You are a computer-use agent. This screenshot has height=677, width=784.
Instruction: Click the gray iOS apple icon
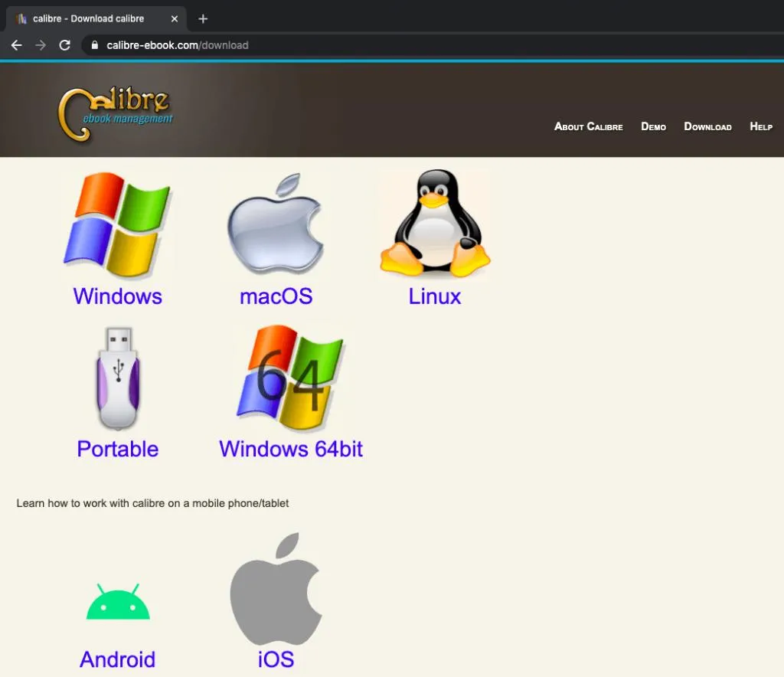click(x=276, y=589)
